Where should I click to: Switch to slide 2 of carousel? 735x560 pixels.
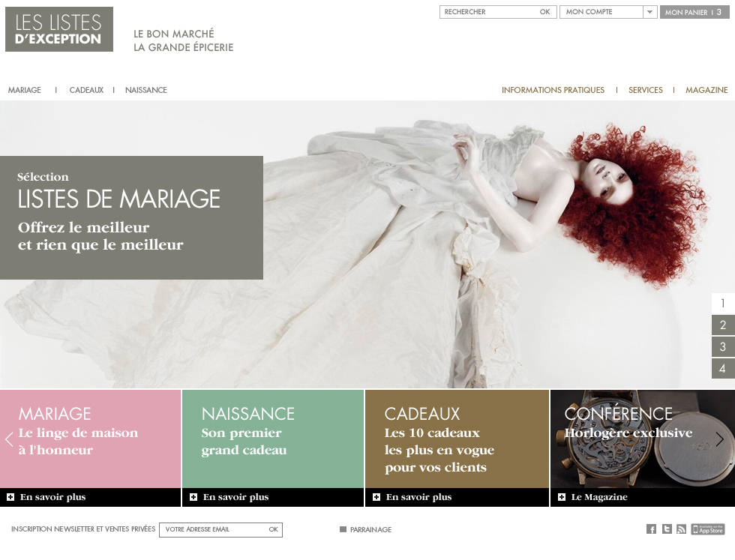pos(723,325)
